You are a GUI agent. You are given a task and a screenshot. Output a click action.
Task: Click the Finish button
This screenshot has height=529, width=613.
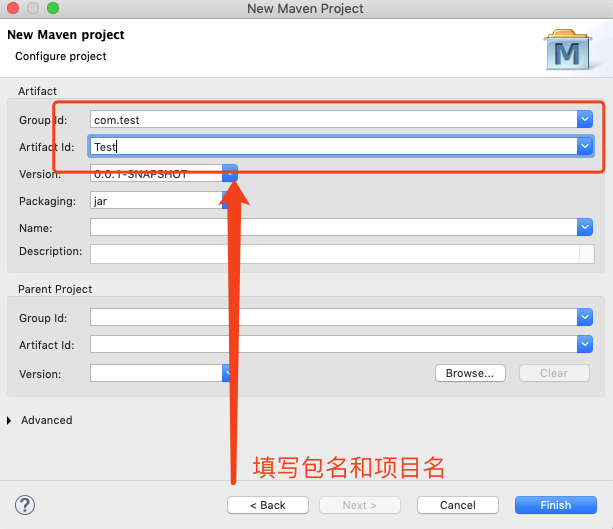click(556, 505)
